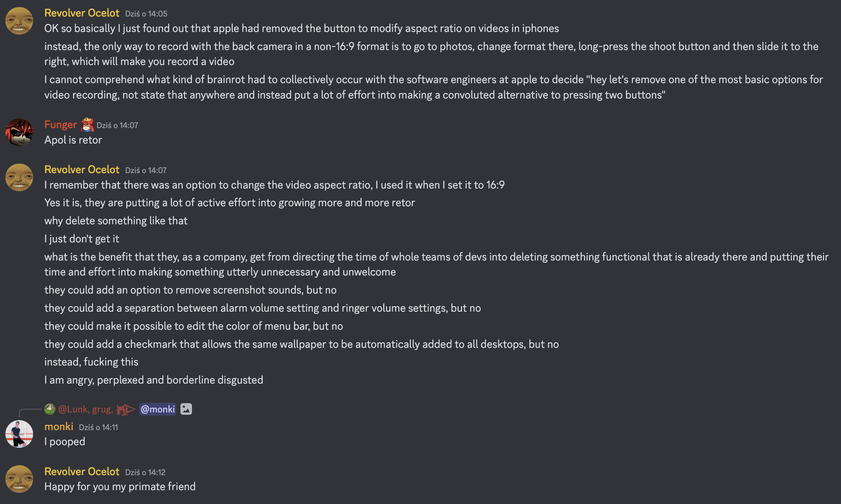Screen dimensions: 841x504
Task: Select the "Apol is retor" message
Action: (73, 140)
